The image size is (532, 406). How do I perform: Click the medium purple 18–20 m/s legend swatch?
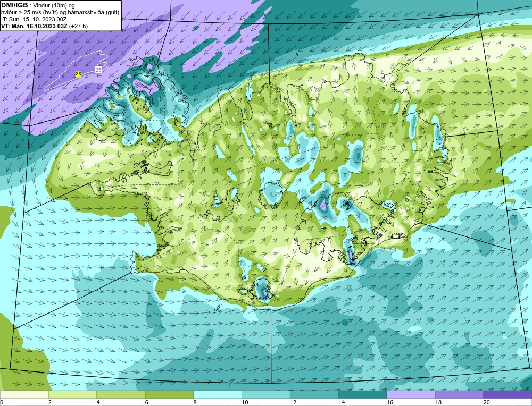(x=459, y=395)
